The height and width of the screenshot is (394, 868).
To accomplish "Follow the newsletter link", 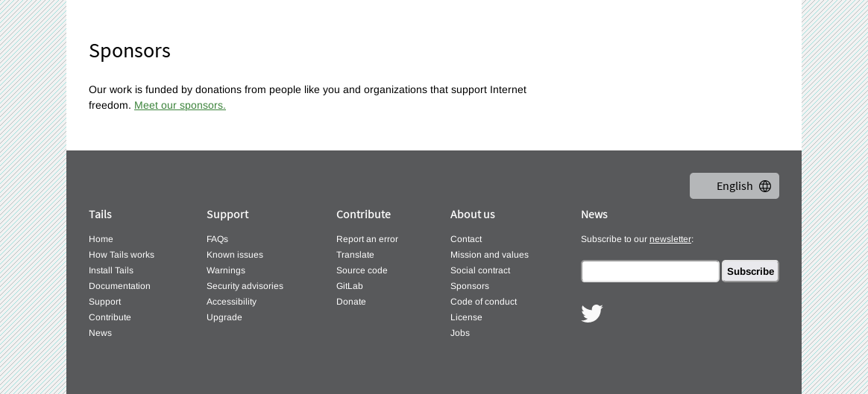I will (670, 239).
